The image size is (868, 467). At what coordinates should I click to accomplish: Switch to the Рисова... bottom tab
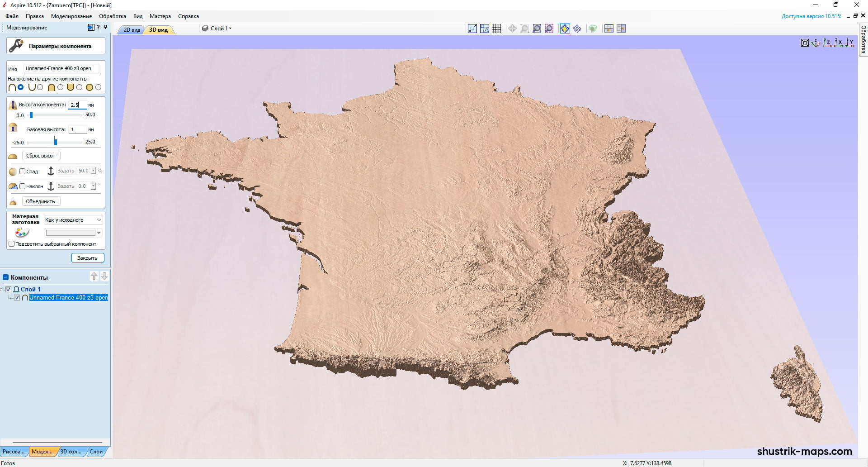[14, 452]
